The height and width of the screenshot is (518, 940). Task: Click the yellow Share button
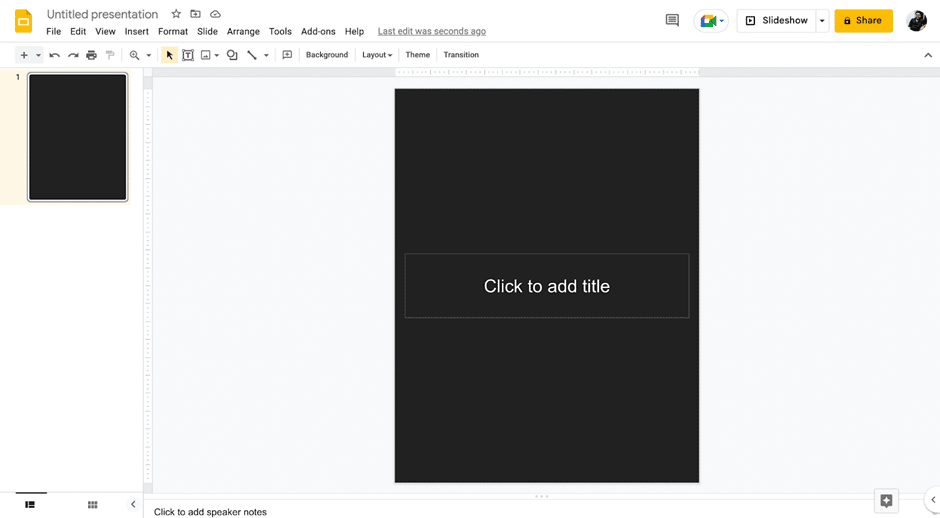click(x=863, y=20)
